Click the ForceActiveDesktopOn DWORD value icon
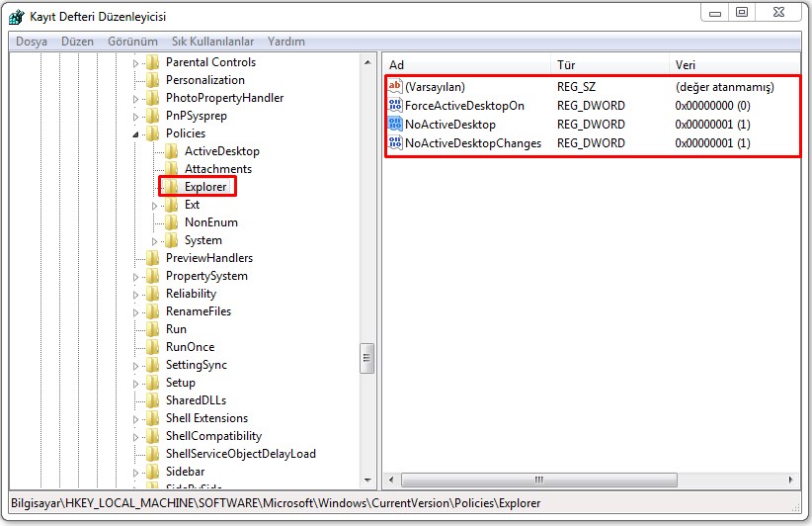This screenshot has height=526, width=812. pos(395,106)
